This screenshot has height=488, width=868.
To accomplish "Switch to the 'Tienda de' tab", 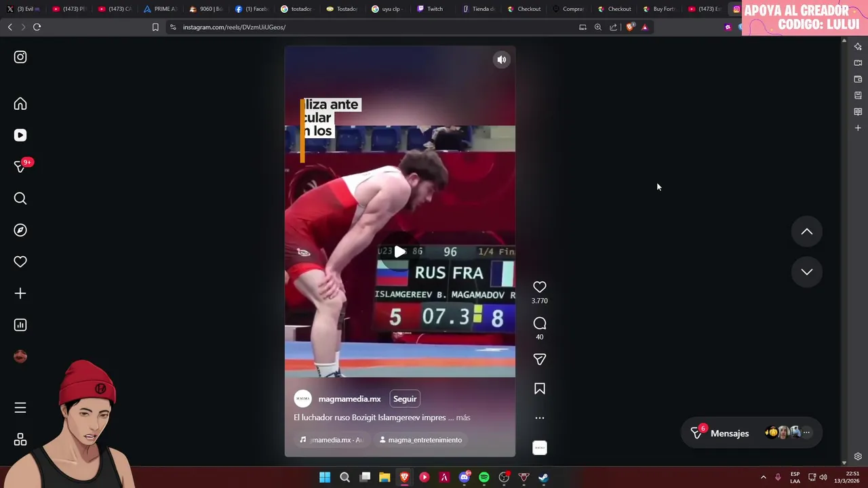I will point(478,9).
